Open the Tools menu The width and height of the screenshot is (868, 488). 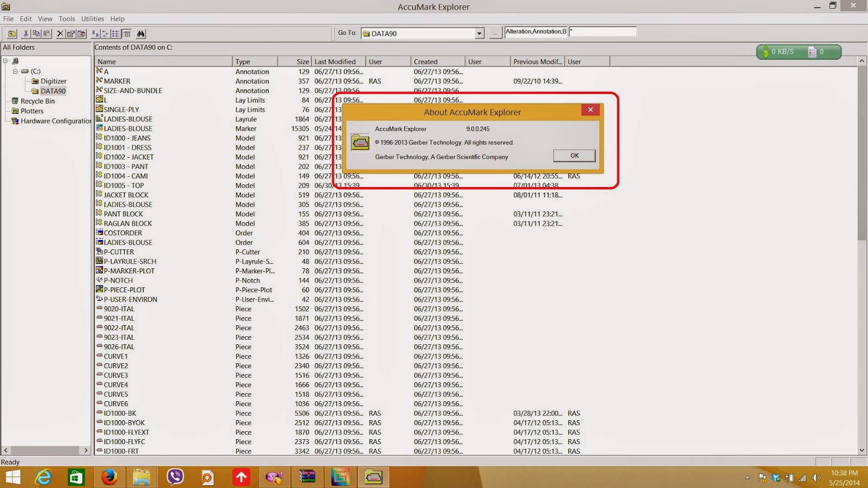[x=67, y=18]
